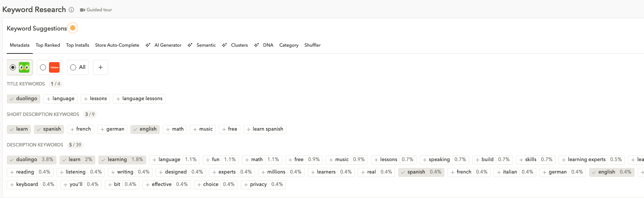Add description keyword learners

(x=331, y=172)
